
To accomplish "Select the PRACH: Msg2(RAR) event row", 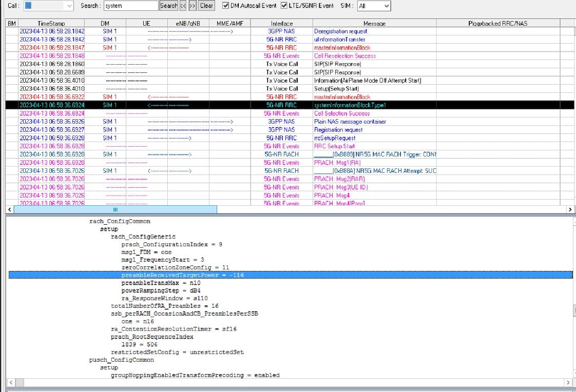I will click(x=290, y=179).
